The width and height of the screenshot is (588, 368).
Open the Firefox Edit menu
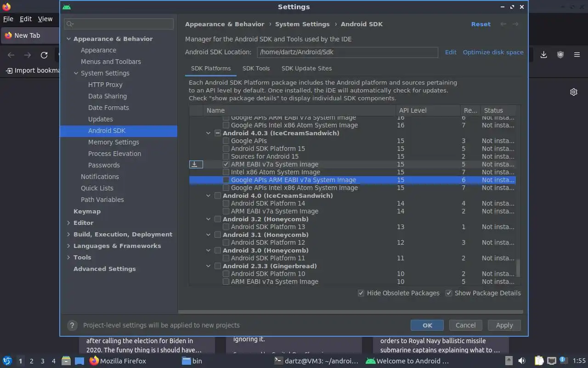point(26,19)
